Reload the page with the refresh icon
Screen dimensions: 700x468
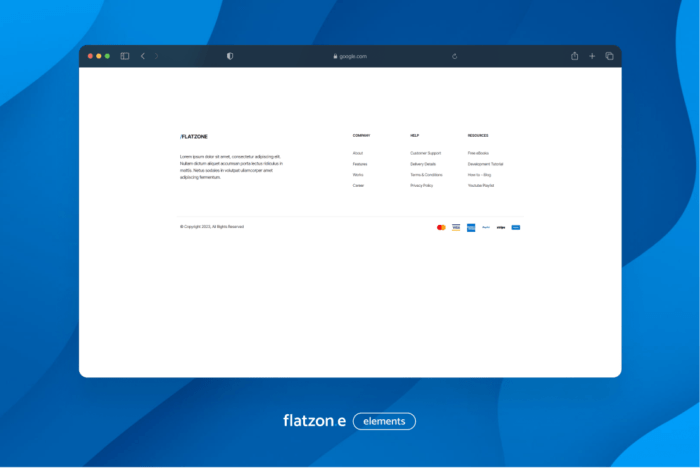[x=454, y=56]
